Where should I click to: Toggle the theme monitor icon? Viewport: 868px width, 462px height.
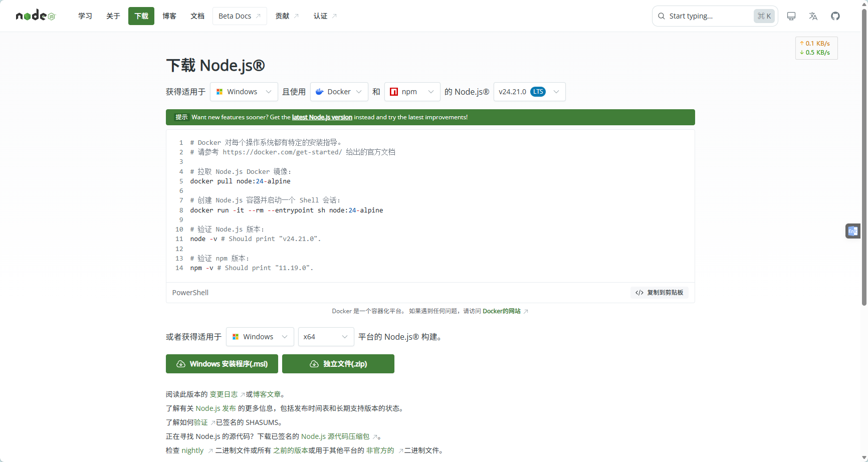[x=791, y=16]
